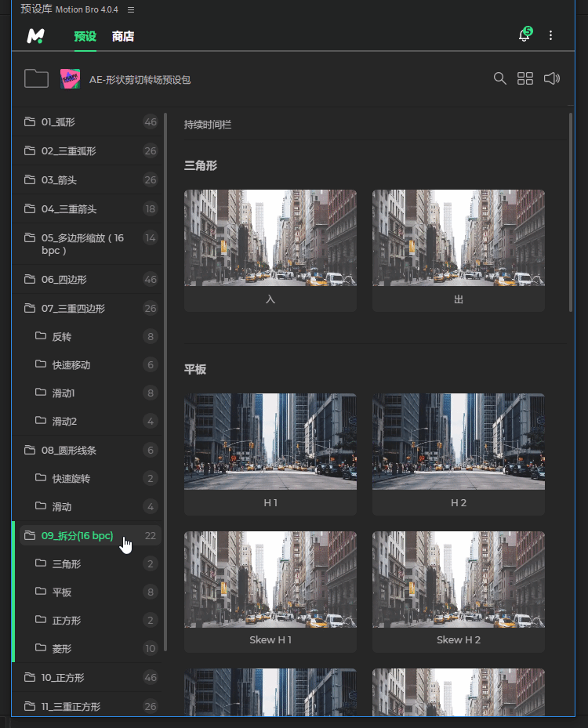This screenshot has width=588, height=728.
Task: Click the 三角形 section heading in presets
Action: 201,166
